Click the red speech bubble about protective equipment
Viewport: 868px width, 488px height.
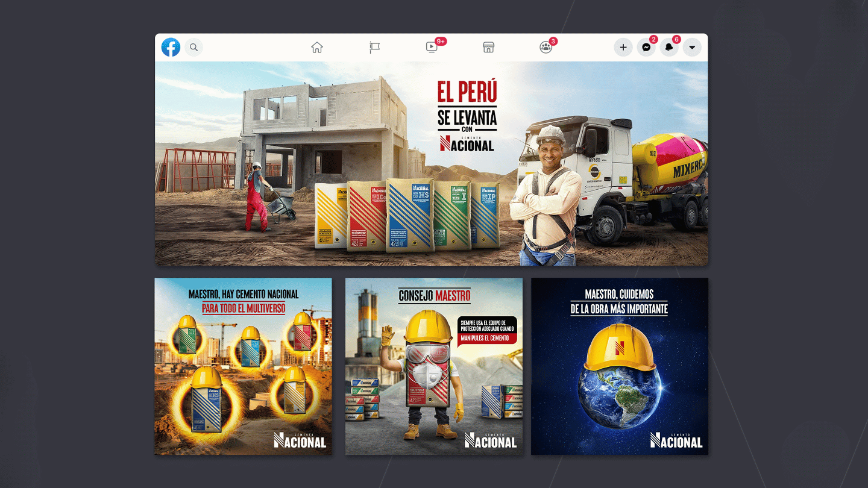click(487, 330)
